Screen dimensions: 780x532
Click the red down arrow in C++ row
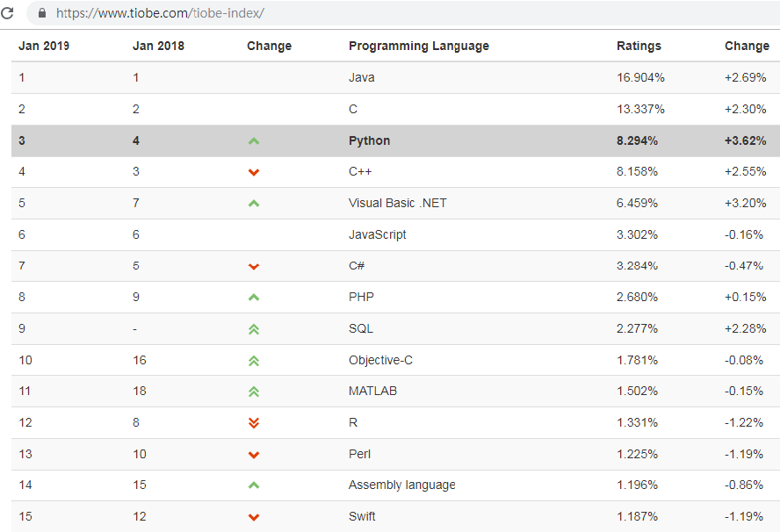pos(254,173)
